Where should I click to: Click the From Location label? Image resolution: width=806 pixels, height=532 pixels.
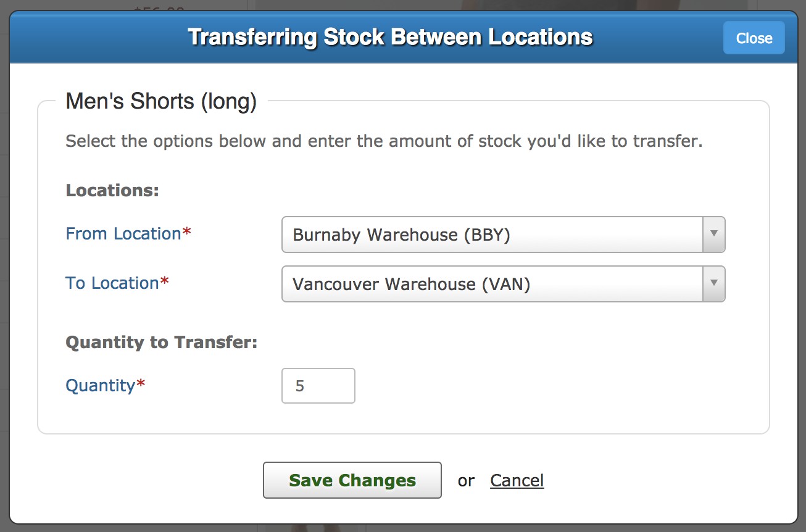click(122, 233)
